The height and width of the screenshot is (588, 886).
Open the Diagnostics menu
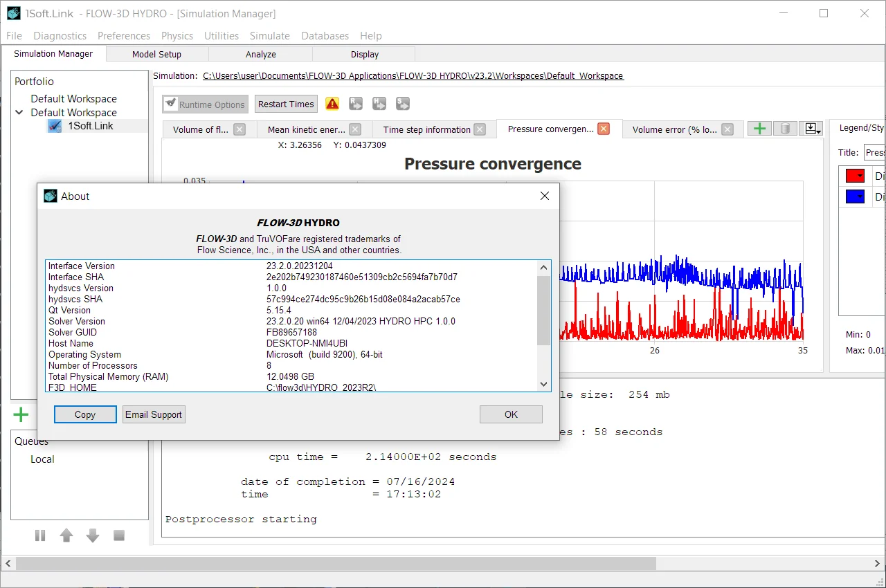point(60,35)
